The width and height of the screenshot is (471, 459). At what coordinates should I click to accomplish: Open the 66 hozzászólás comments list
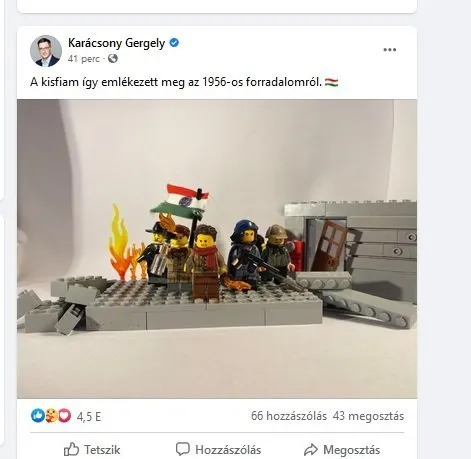click(289, 416)
